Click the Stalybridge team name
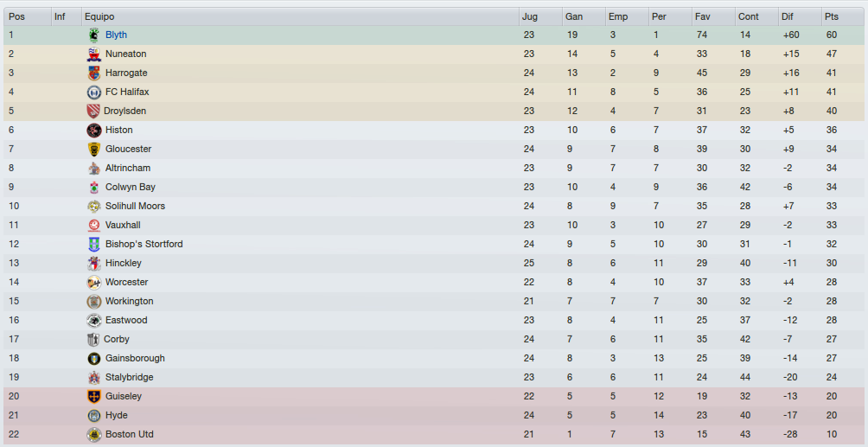The height and width of the screenshot is (447, 868). click(130, 377)
